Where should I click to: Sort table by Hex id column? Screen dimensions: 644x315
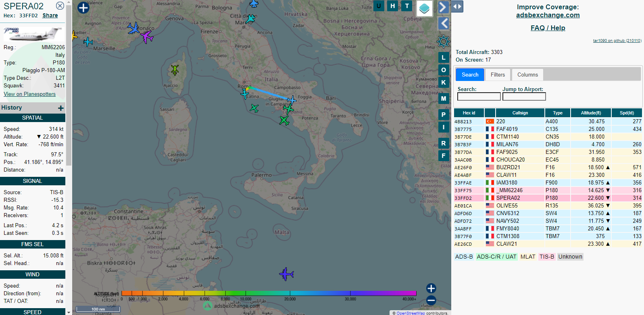click(469, 113)
